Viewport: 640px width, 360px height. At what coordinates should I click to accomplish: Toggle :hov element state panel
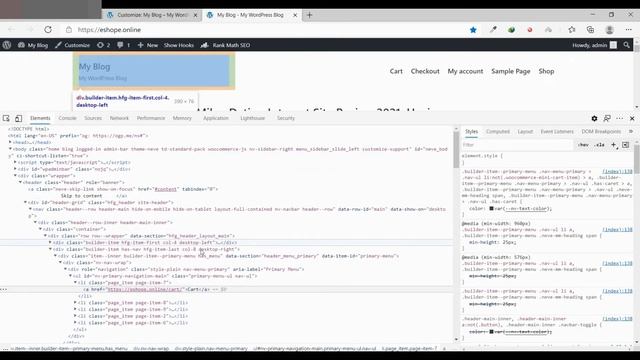(x=583, y=145)
